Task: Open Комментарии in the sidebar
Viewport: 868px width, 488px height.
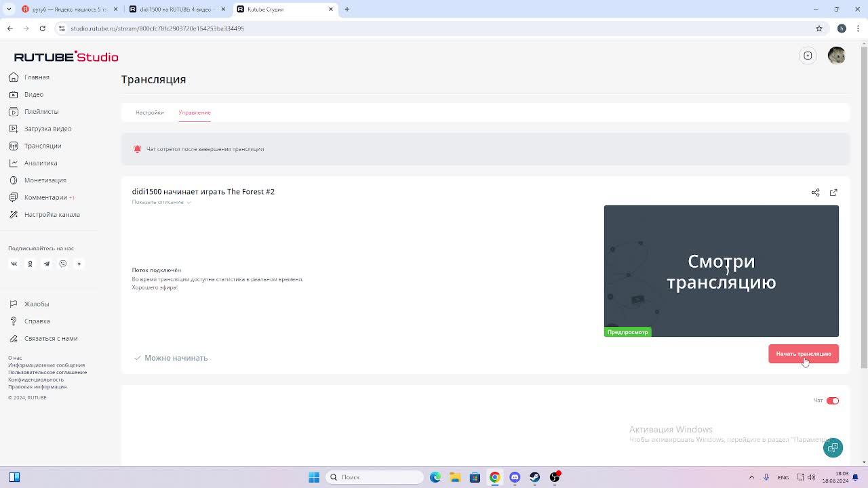Action: (45, 197)
